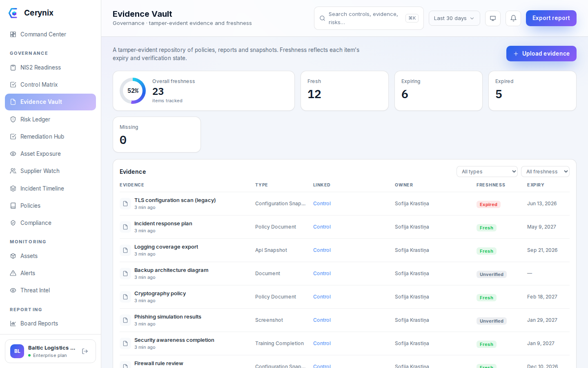588x368 pixels.
Task: Click the OWNER column header
Action: pyautogui.click(x=404, y=185)
